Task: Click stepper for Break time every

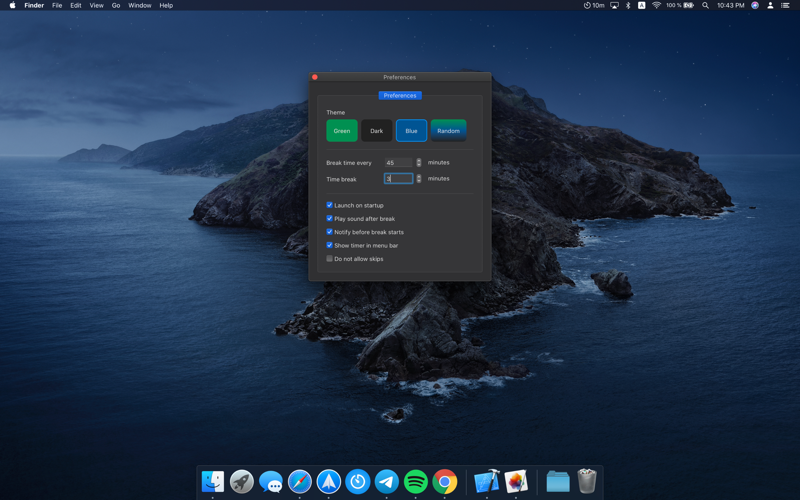Action: (419, 162)
